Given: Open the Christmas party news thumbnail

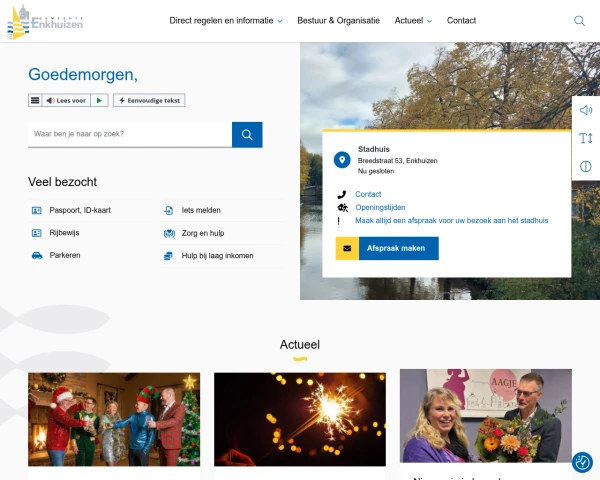Looking at the screenshot, I should pyautogui.click(x=114, y=420).
